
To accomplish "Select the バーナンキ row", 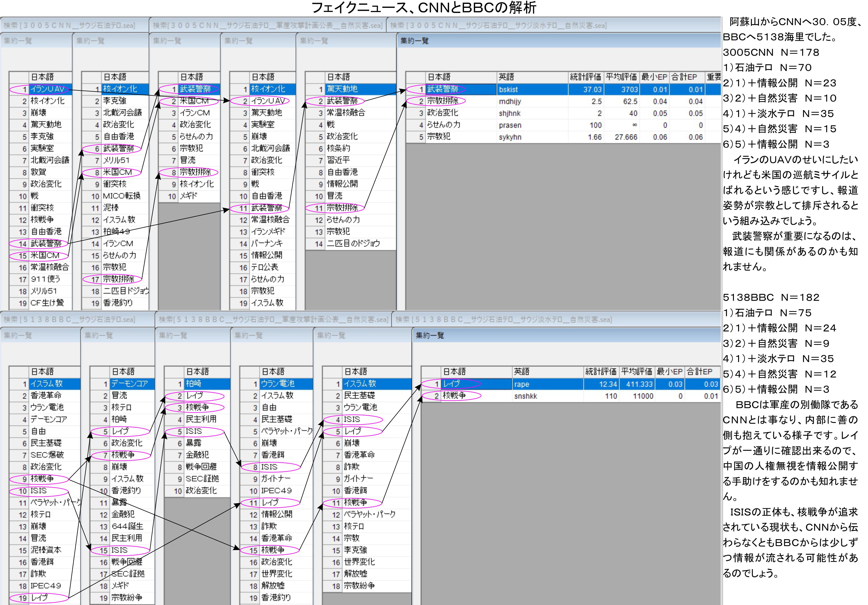I will pyautogui.click(x=266, y=243).
